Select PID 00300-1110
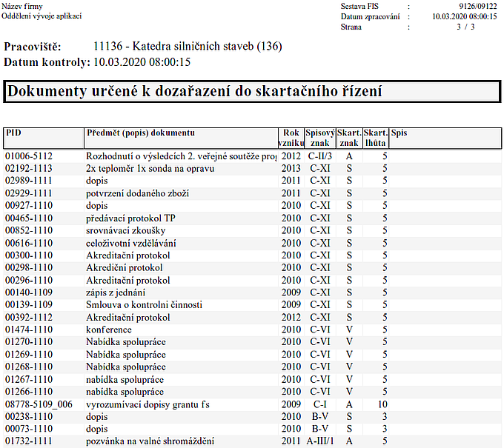This screenshot has height=448, width=504. click(29, 255)
